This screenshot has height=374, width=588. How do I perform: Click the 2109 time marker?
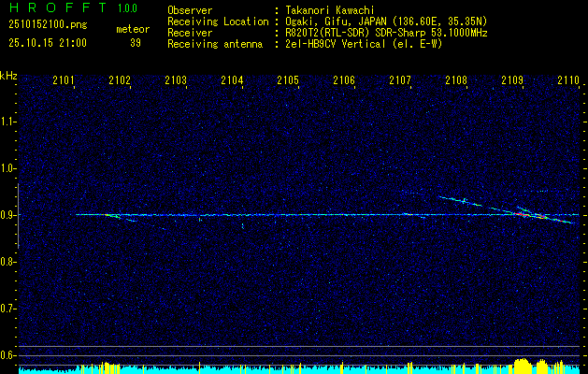(x=512, y=79)
